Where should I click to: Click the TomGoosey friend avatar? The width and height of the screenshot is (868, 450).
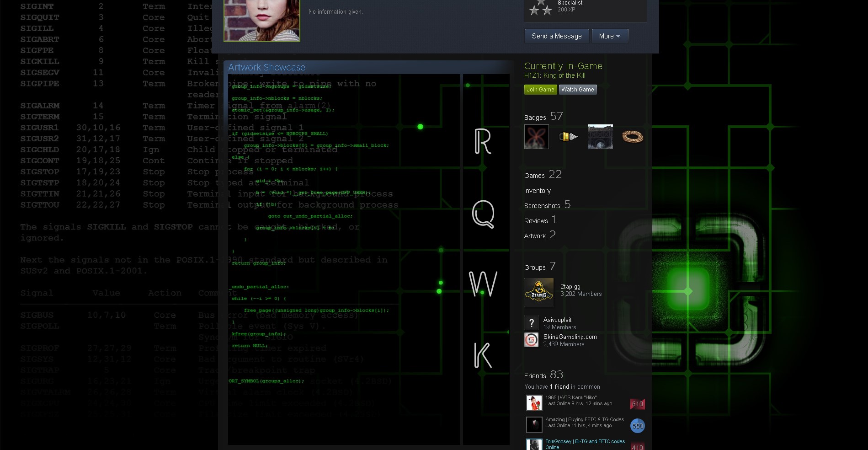(x=534, y=445)
